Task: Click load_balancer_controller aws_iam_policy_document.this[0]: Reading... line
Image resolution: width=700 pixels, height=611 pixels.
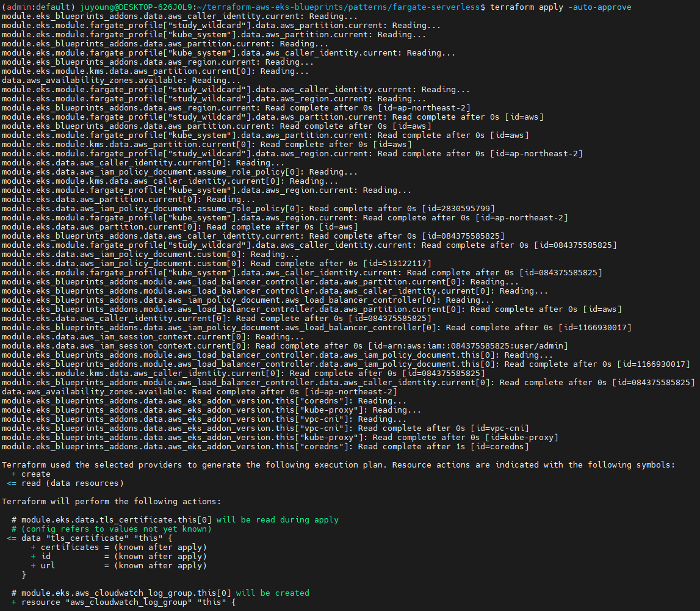Action: click(277, 355)
